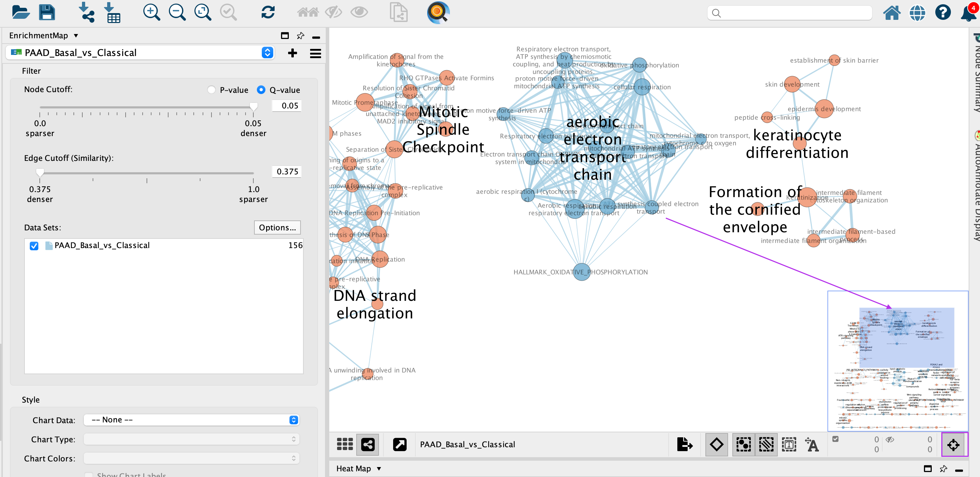The width and height of the screenshot is (980, 477).
Task: Click the plus button to add network
Action: click(292, 53)
